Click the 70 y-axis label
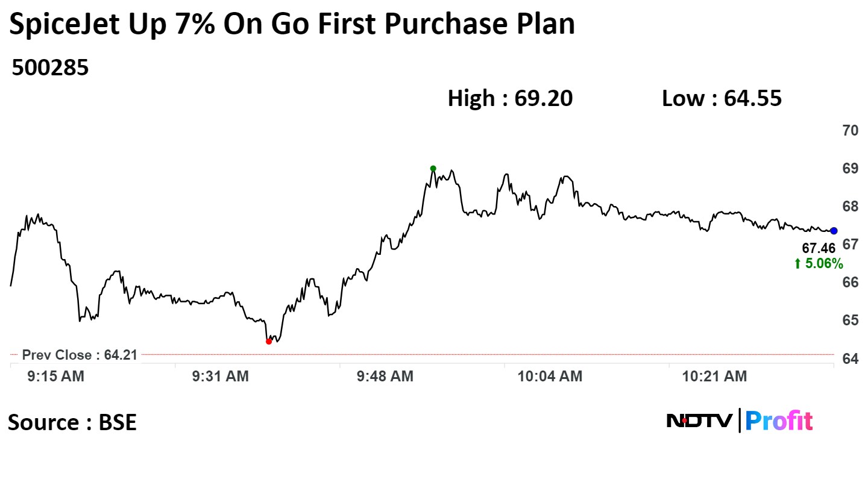Viewport: 868px width, 488px height. pos(851,130)
